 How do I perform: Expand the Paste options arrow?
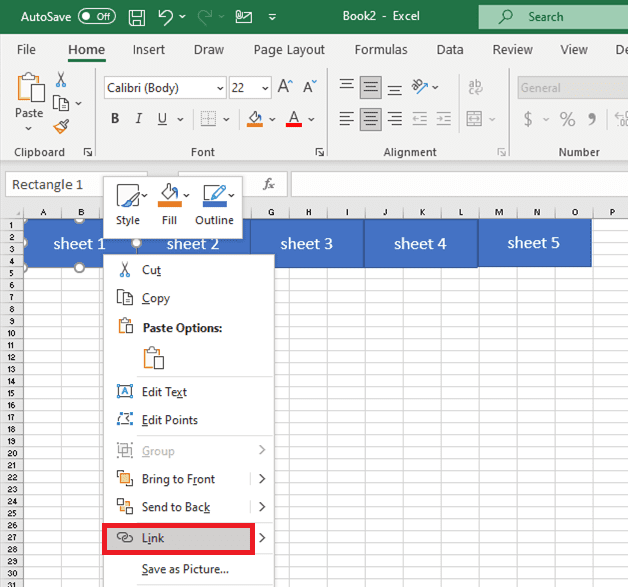point(28,129)
